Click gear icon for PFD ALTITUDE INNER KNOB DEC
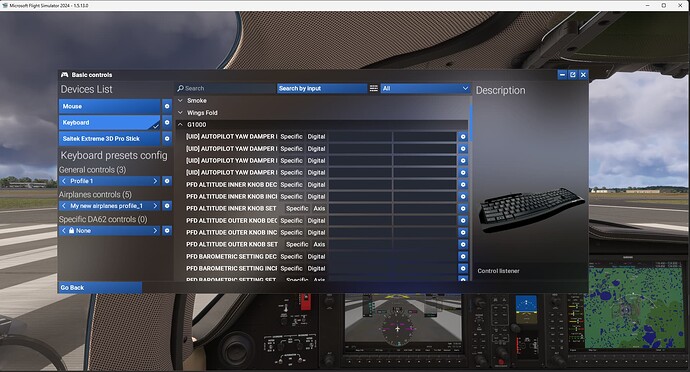Screen dimensions: 690x372 point(462,184)
